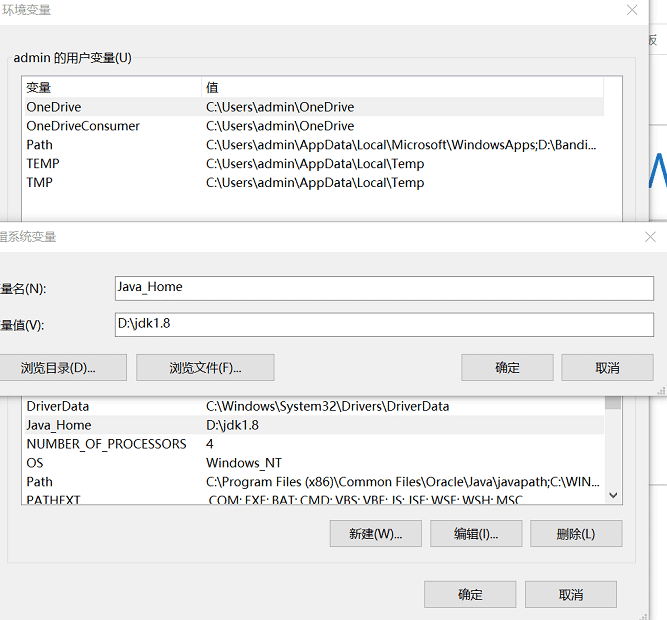Open 浏览文件(F)... browse file
This screenshot has height=620, width=667.
205,367
